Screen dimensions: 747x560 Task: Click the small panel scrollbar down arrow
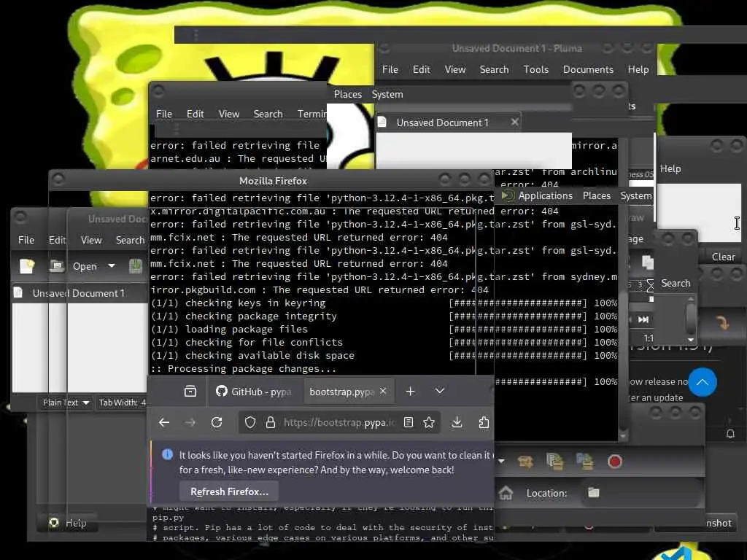(x=691, y=340)
